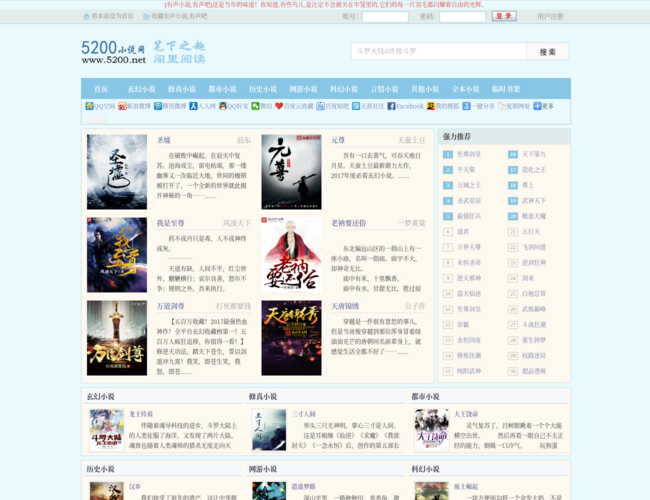650x500 pixels.
Task: Open ranked item 21 五行天
Action: point(531,232)
